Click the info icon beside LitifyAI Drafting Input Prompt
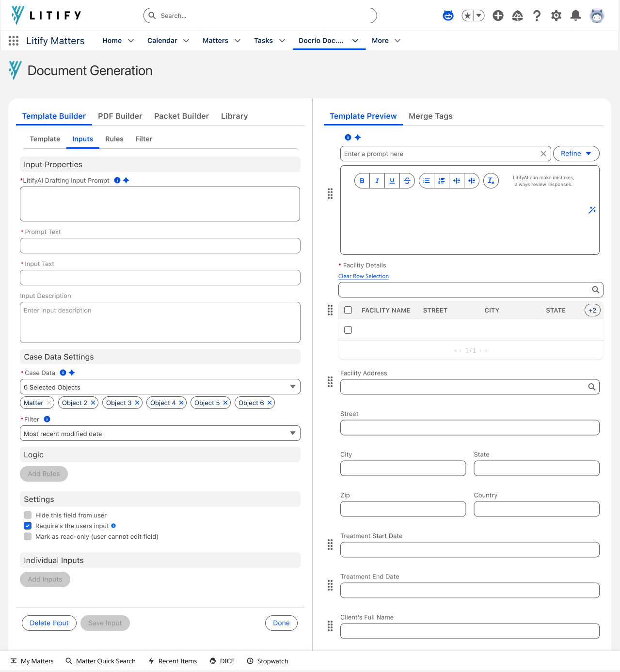Viewport: 620px width, 672px height. click(117, 180)
